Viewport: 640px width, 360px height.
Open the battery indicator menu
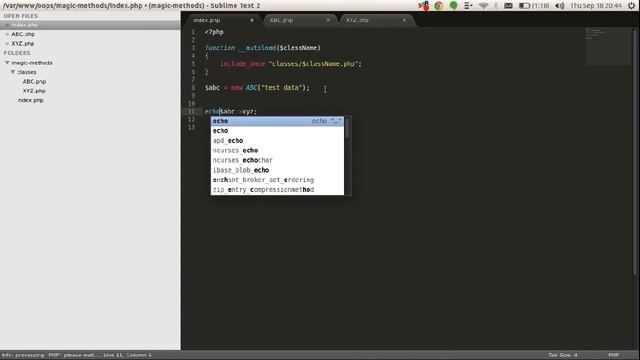click(x=533, y=6)
